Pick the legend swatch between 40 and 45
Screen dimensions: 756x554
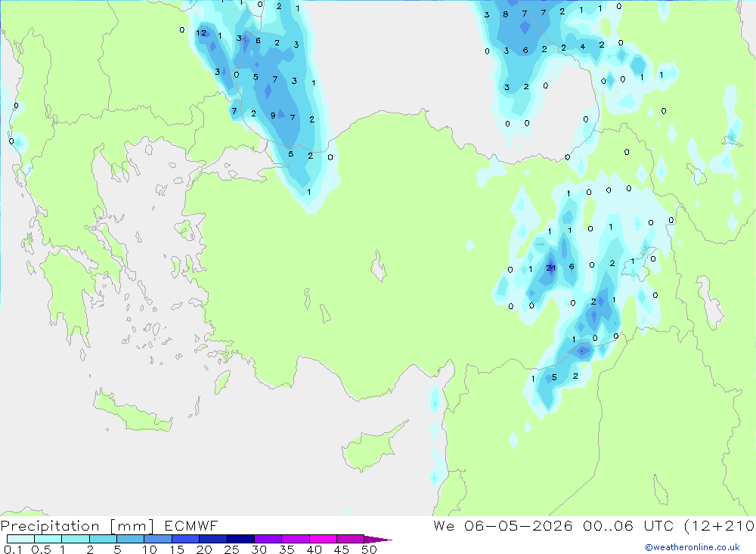coord(323,539)
